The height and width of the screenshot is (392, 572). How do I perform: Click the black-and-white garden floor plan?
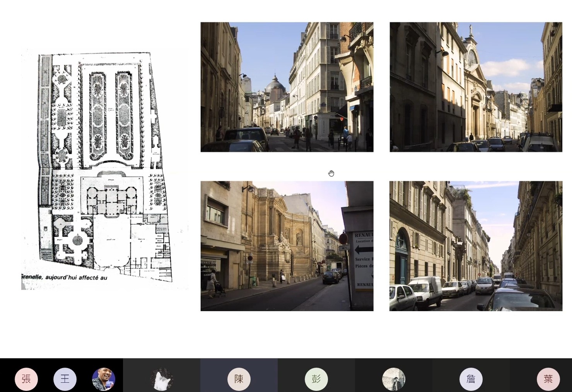point(104,162)
